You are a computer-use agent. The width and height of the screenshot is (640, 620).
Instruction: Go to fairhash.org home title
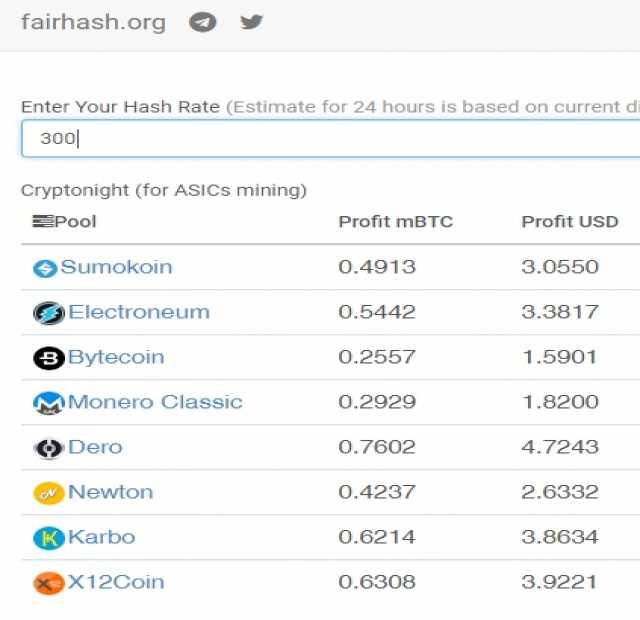click(93, 22)
